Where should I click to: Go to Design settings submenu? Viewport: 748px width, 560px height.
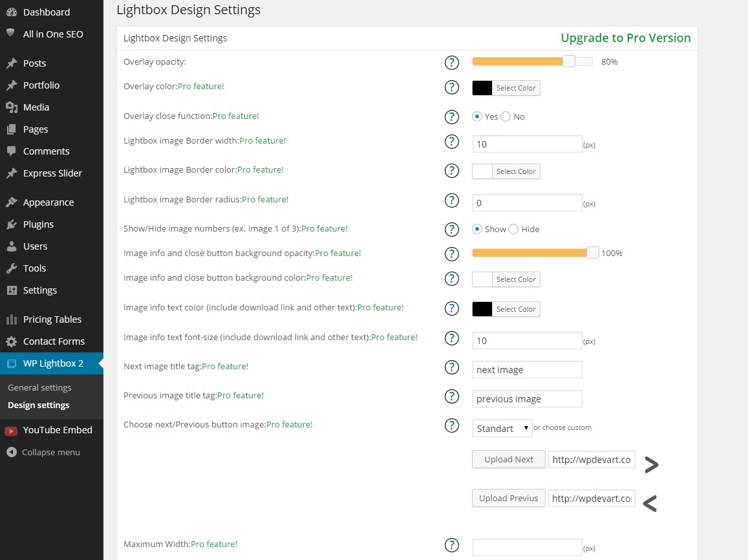(39, 405)
